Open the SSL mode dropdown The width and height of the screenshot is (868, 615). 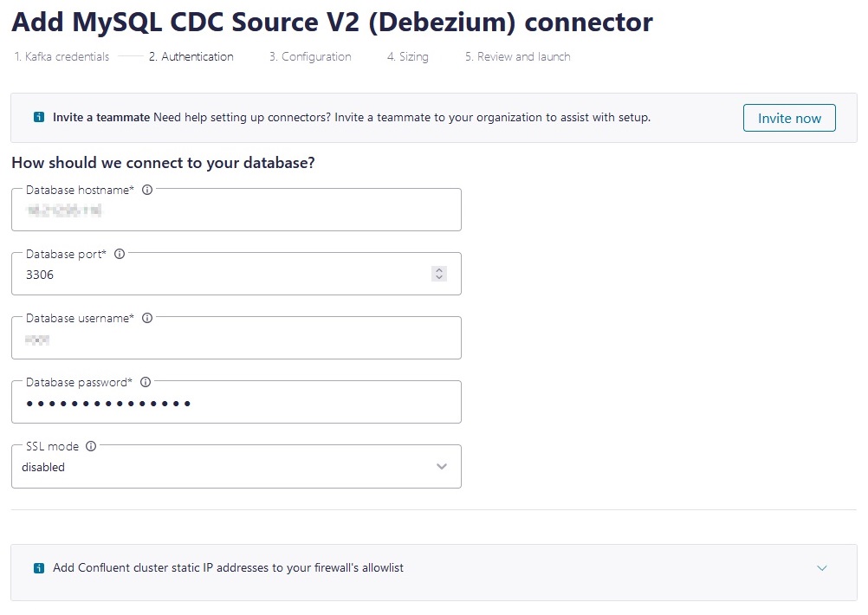[236, 466]
